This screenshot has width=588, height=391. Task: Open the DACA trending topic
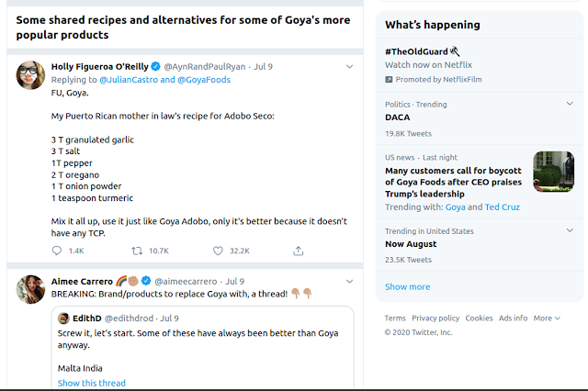tap(398, 117)
